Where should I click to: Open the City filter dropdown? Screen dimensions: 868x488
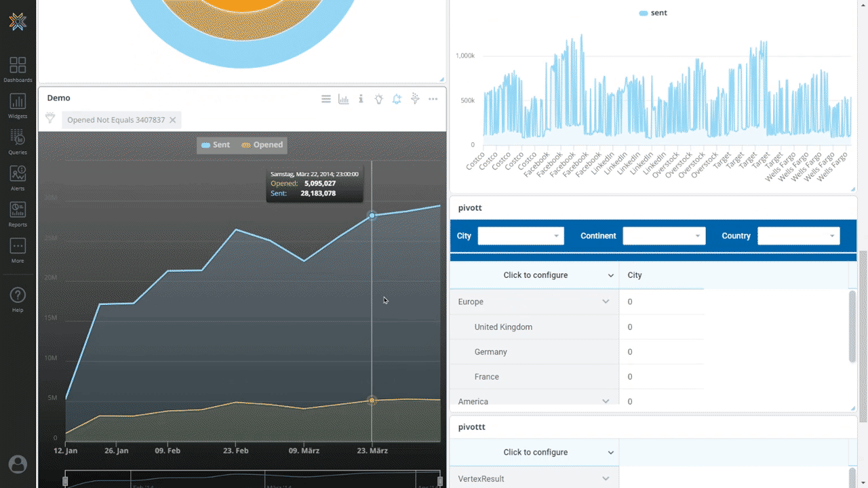pos(520,236)
